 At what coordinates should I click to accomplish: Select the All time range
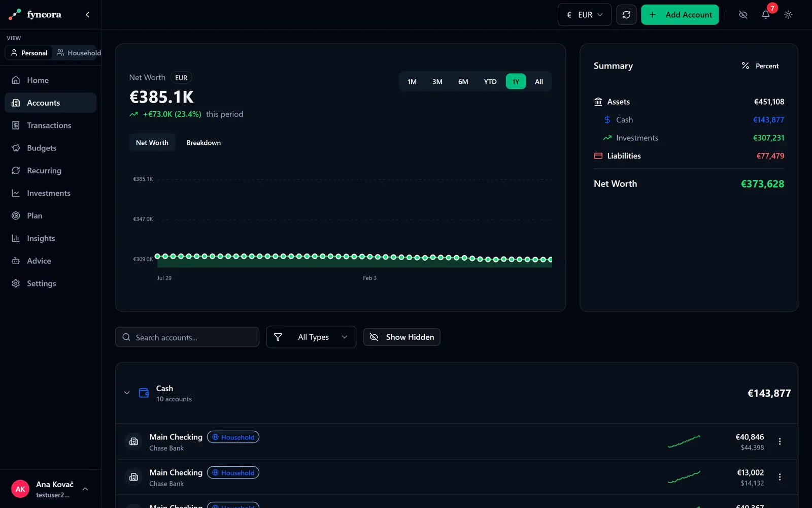point(539,82)
